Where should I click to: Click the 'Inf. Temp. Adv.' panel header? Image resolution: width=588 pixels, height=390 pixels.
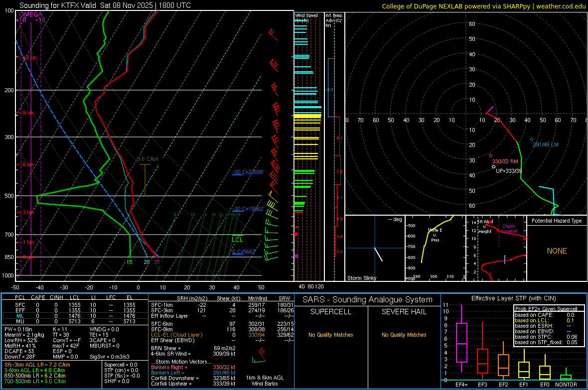tap(334, 20)
